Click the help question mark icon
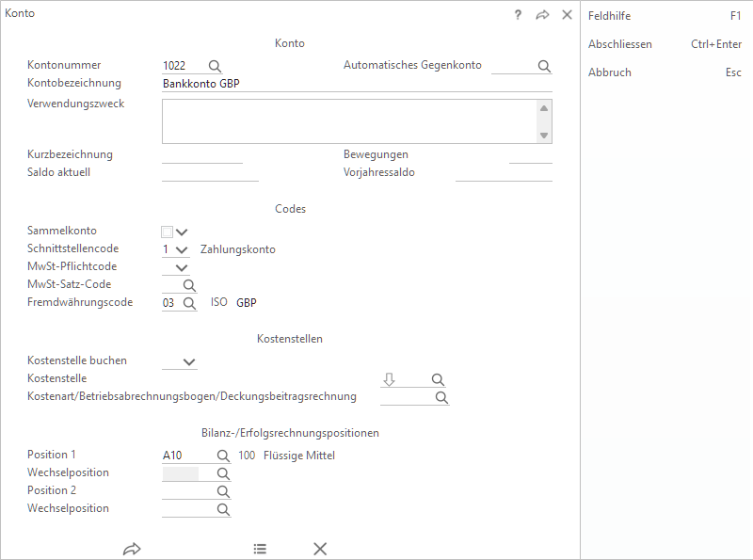Image resolution: width=753 pixels, height=560 pixels. (518, 15)
